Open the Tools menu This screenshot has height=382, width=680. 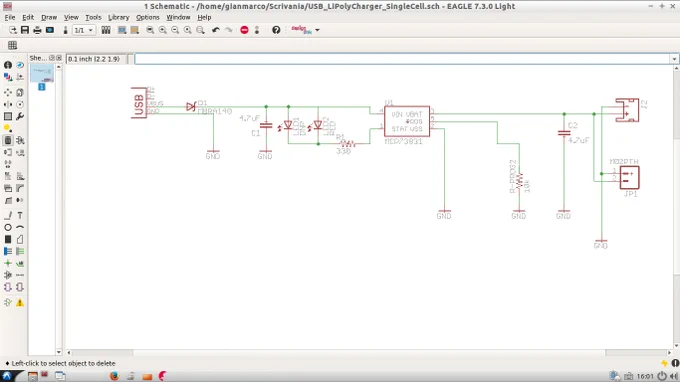tap(93, 17)
